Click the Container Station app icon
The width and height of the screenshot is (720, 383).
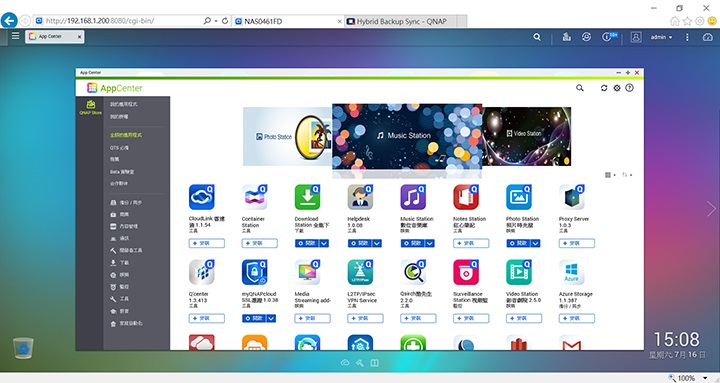point(254,197)
